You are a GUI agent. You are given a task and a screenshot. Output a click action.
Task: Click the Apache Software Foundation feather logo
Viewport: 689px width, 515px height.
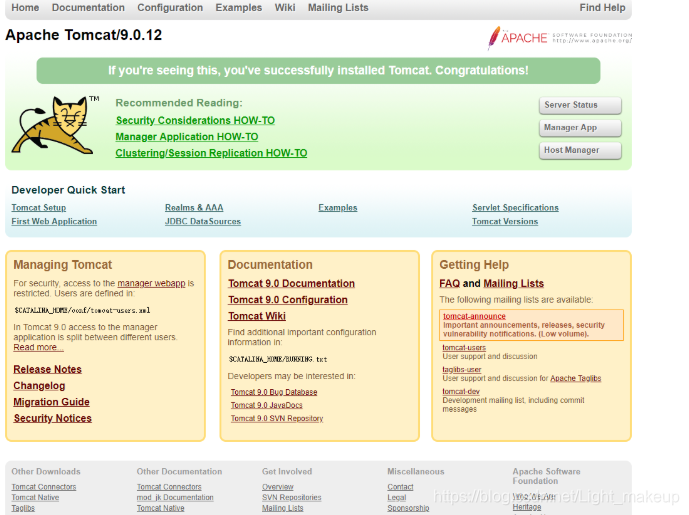click(559, 38)
